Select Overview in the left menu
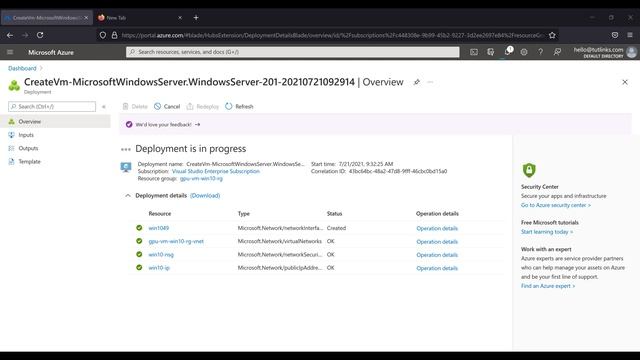The height and width of the screenshot is (360, 640). 55,122
